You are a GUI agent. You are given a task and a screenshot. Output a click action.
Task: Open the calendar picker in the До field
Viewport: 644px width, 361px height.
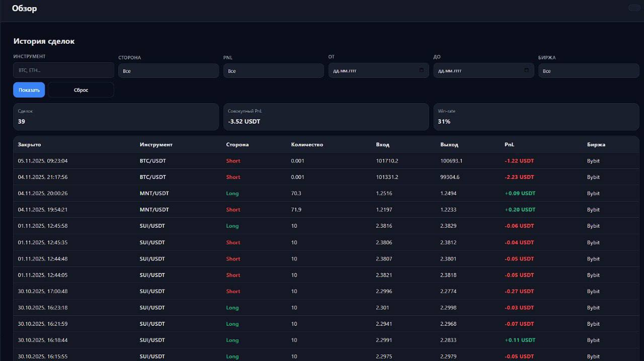(527, 70)
